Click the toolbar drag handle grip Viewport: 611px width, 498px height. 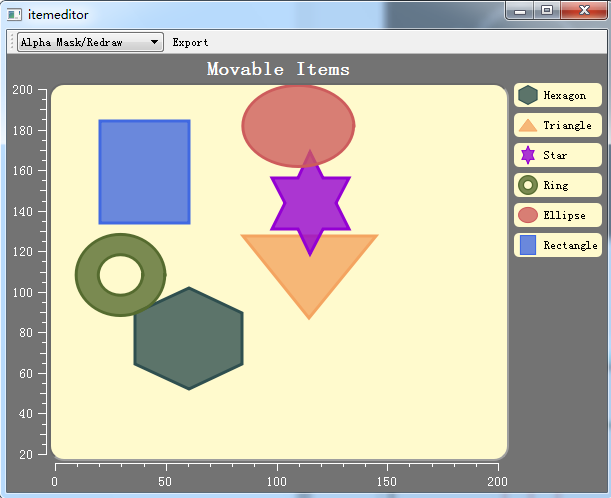point(11,42)
